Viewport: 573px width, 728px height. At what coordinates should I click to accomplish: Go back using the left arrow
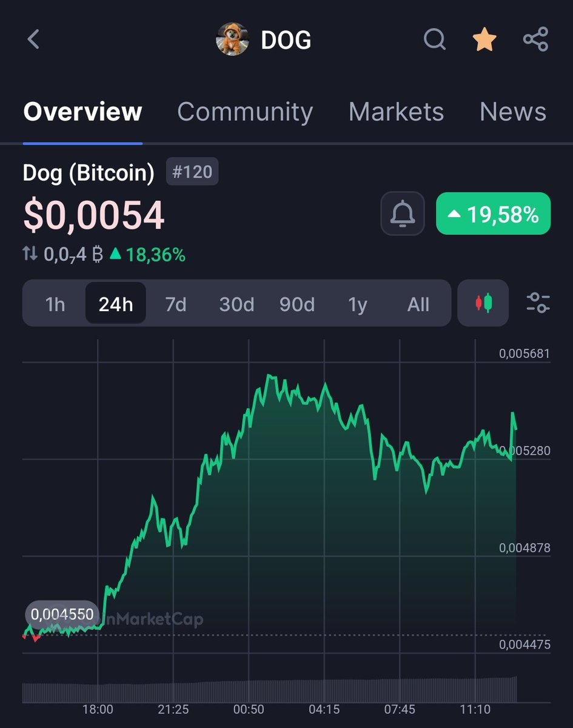(33, 40)
